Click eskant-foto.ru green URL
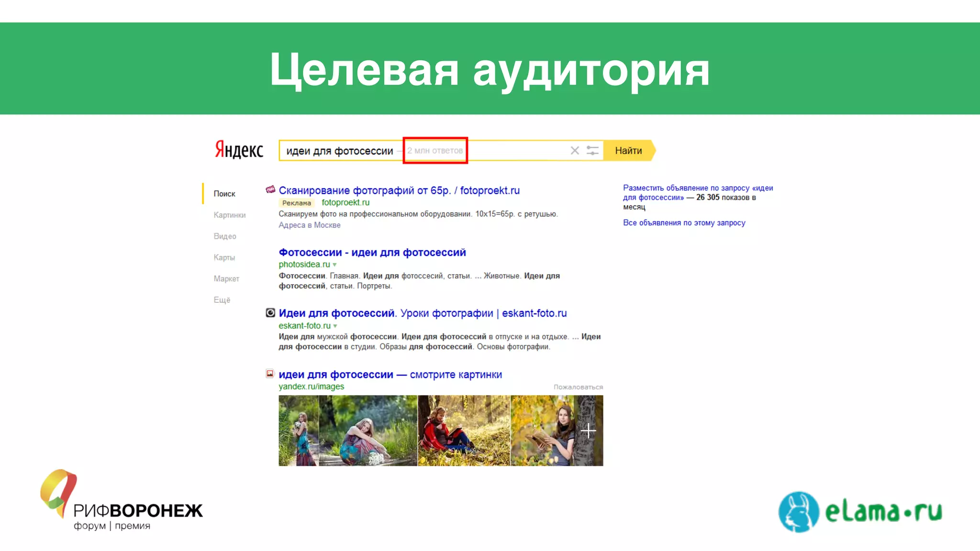The height and width of the screenshot is (551, 980). [x=305, y=325]
